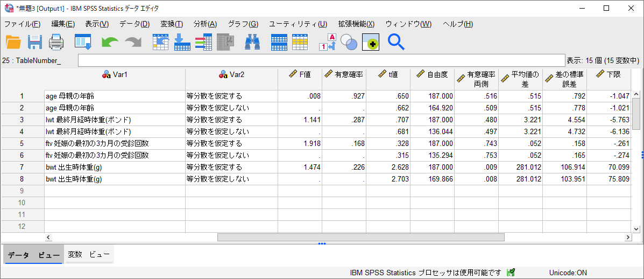Open the ファイル(F) menu
Image resolution: width=644 pixels, height=279 pixels.
point(22,24)
